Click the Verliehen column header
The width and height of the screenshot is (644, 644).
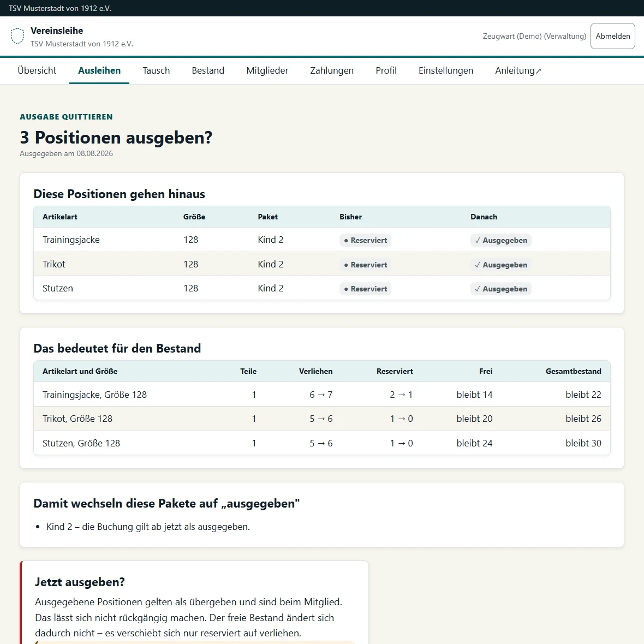[316, 371]
